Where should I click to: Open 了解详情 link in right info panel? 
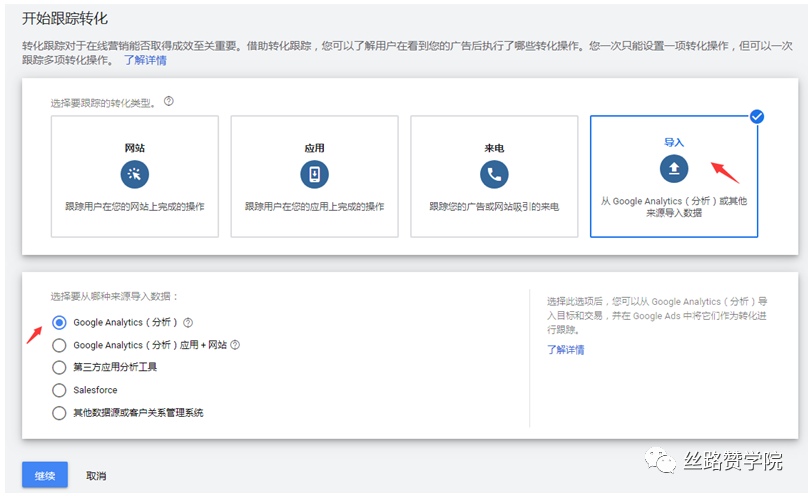566,350
